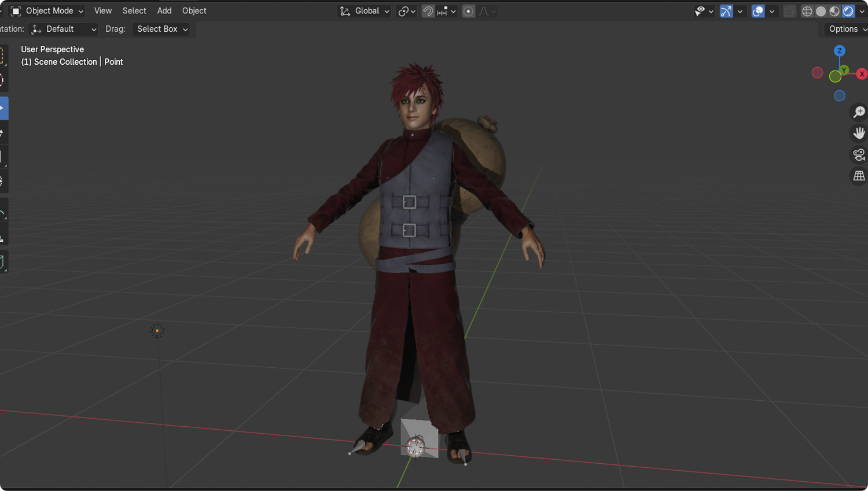Click the unlabeled red negative X gizmo circle
The image size is (868, 491).
(x=817, y=73)
